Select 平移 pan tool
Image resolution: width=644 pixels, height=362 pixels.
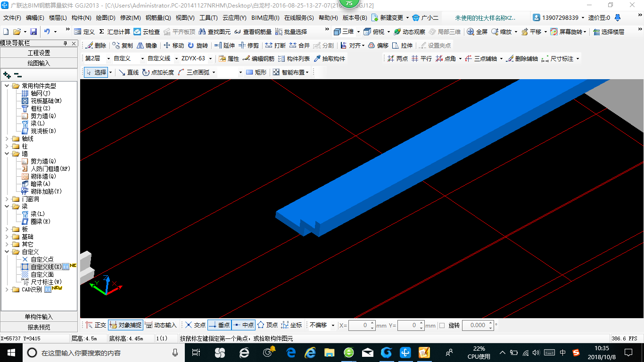pyautogui.click(x=531, y=32)
